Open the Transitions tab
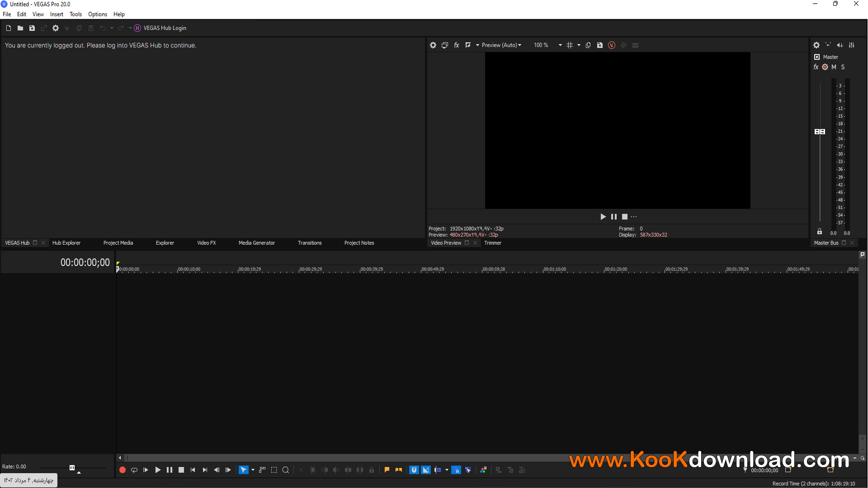Image resolution: width=868 pixels, height=488 pixels. coord(310,243)
